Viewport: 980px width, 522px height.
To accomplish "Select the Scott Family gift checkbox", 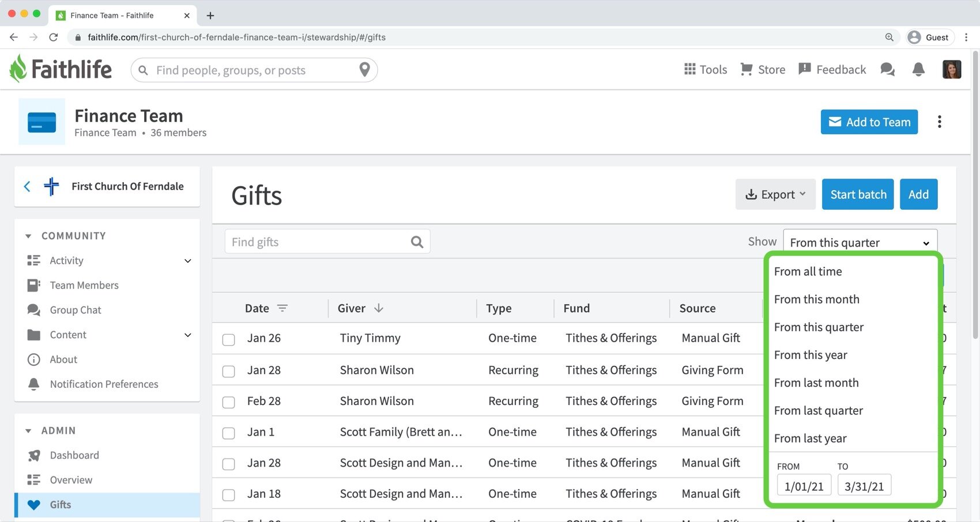I will 229,433.
